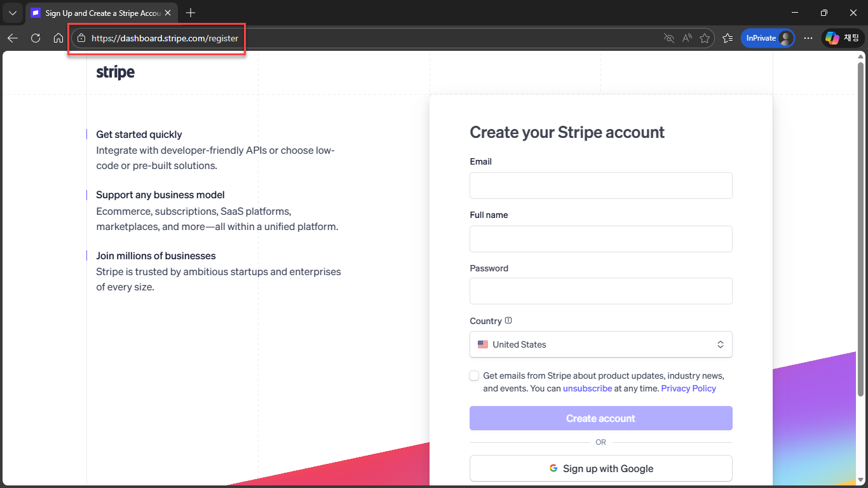The width and height of the screenshot is (868, 488).
Task: Open a new browser tab
Action: point(191,12)
